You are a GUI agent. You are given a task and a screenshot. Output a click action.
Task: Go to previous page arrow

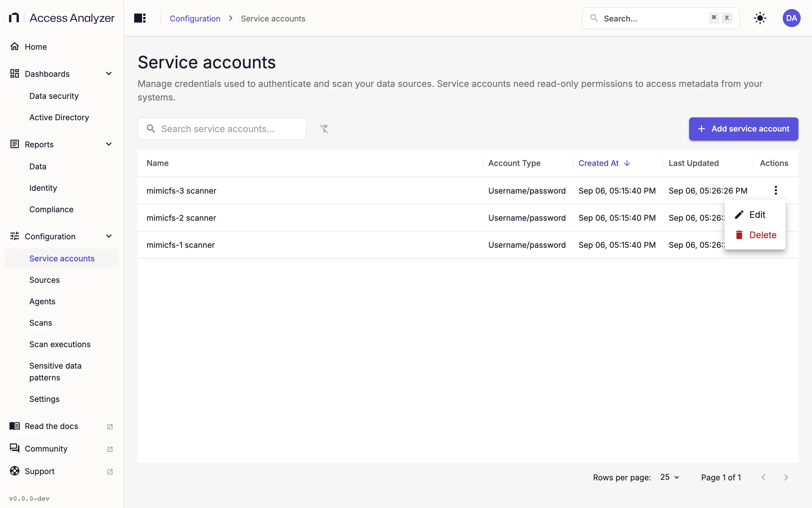point(763,478)
